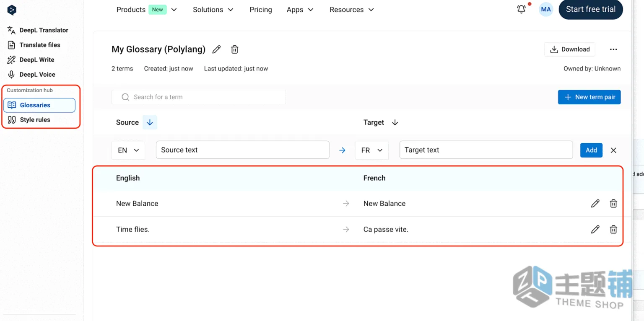Image resolution: width=644 pixels, height=321 pixels.
Task: Click the DeepL logo icon
Action: [12, 10]
